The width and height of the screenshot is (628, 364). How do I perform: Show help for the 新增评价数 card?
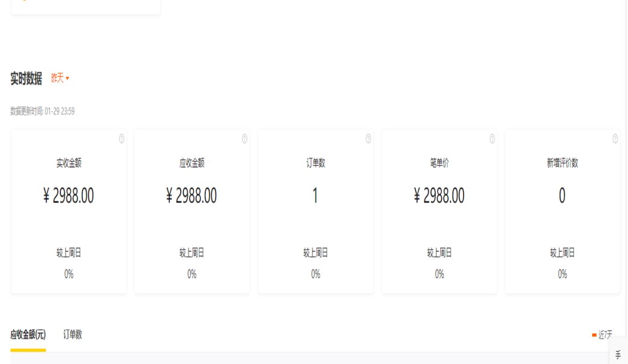coord(615,139)
